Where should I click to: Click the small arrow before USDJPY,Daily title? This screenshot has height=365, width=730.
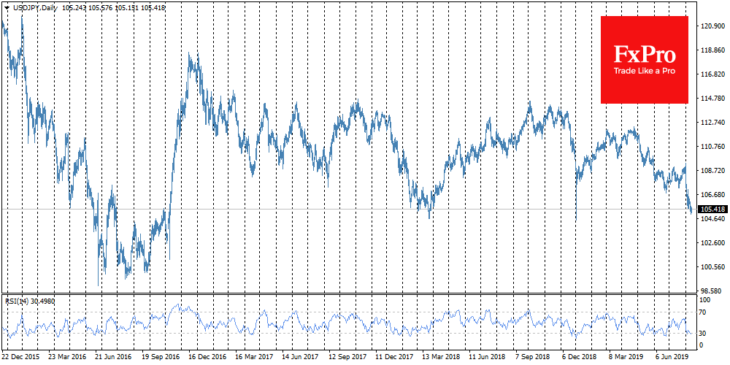click(x=5, y=8)
